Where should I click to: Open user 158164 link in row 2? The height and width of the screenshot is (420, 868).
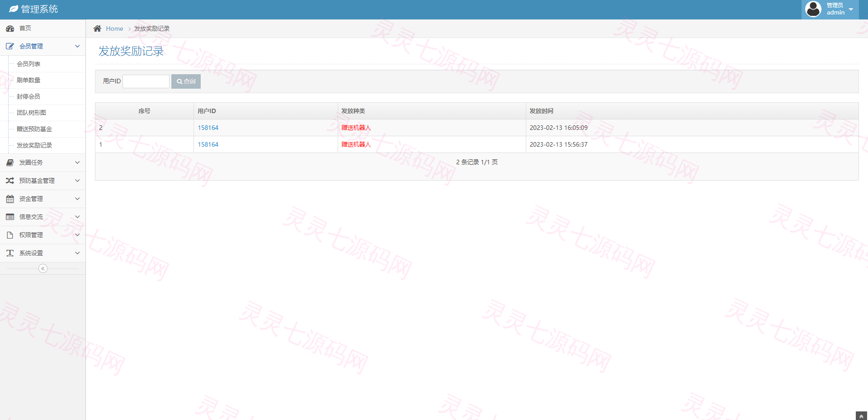tap(208, 128)
